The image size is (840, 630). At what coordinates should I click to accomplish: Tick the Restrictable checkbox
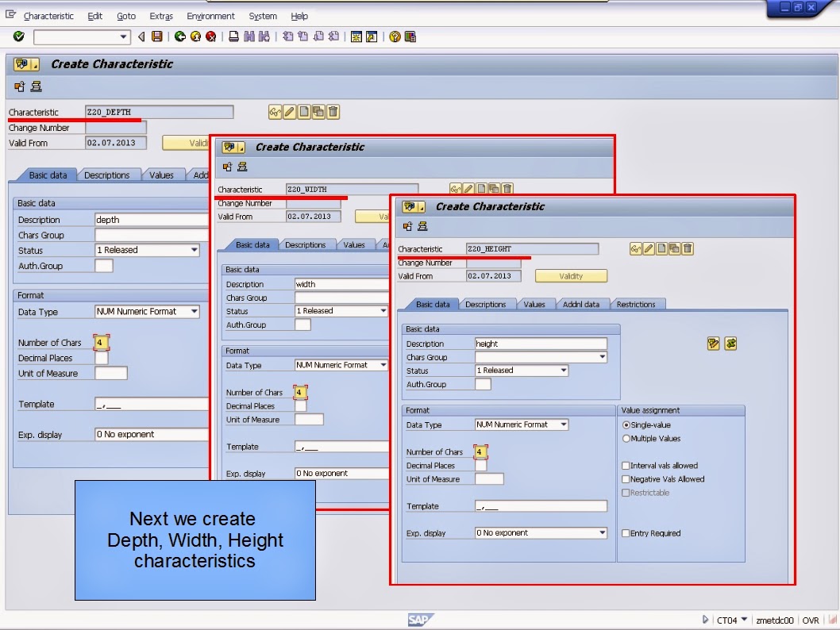coord(625,493)
